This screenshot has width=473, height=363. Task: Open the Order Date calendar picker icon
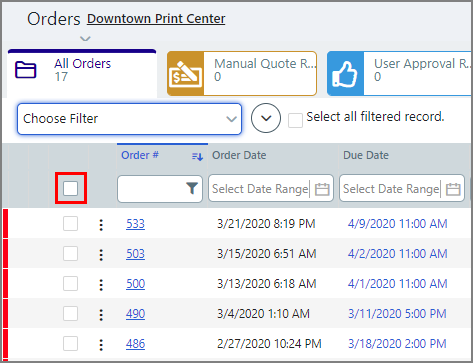coord(322,189)
